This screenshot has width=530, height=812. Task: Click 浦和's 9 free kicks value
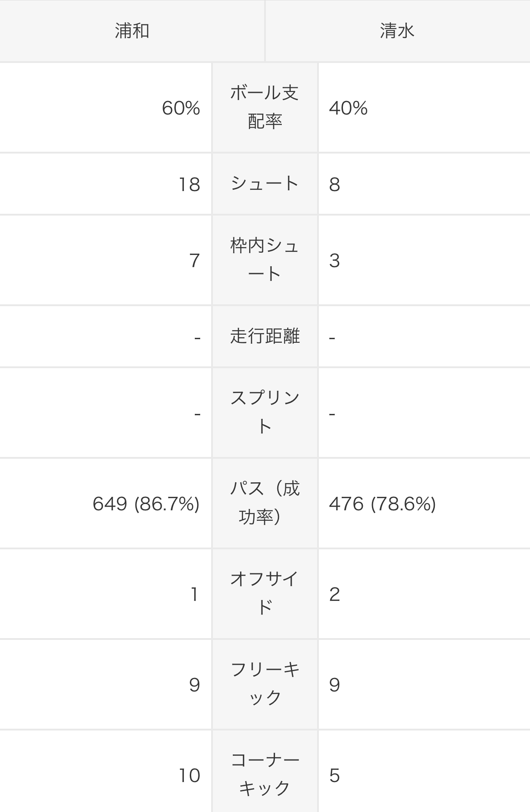coord(194,685)
